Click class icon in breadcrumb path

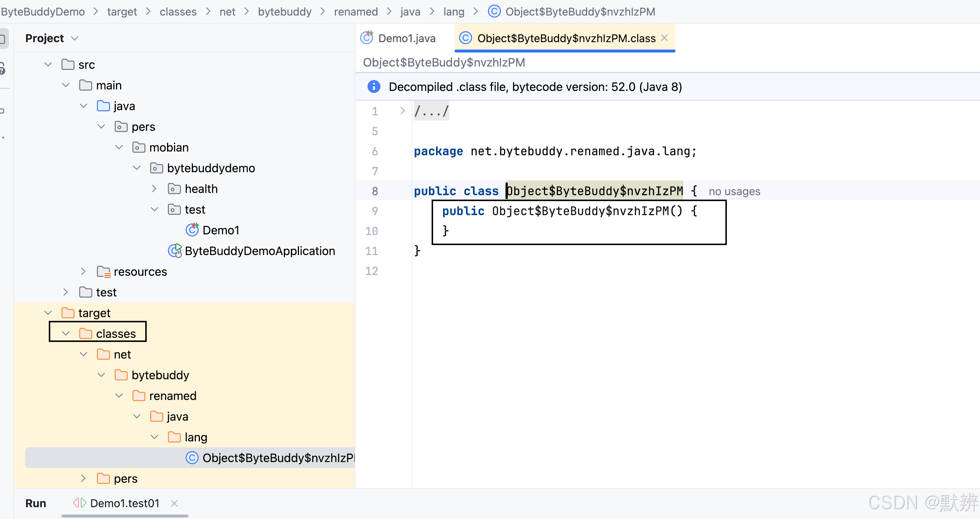click(494, 11)
